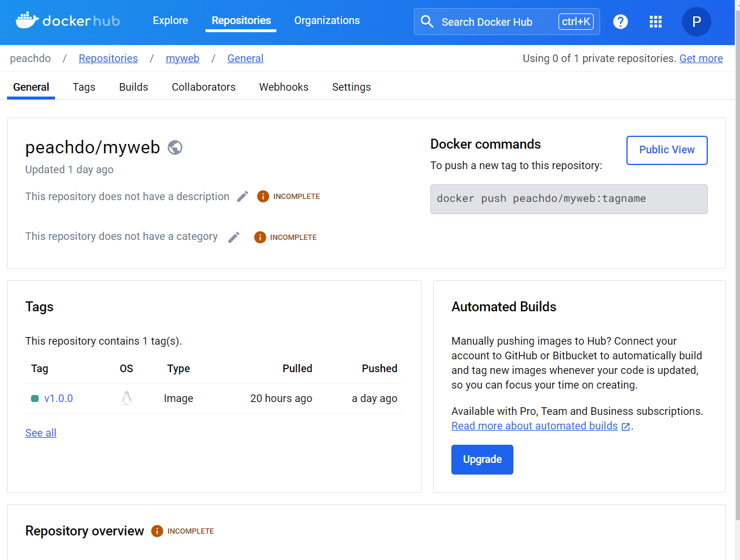Open the v1.0.0 tag link
This screenshot has width=740, height=560.
59,398
